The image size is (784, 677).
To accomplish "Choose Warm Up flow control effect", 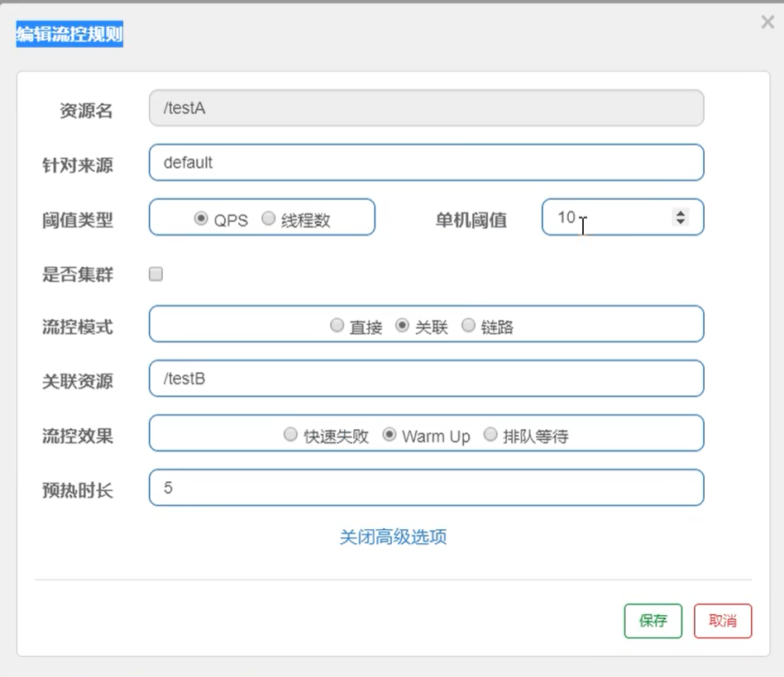I will [x=390, y=435].
